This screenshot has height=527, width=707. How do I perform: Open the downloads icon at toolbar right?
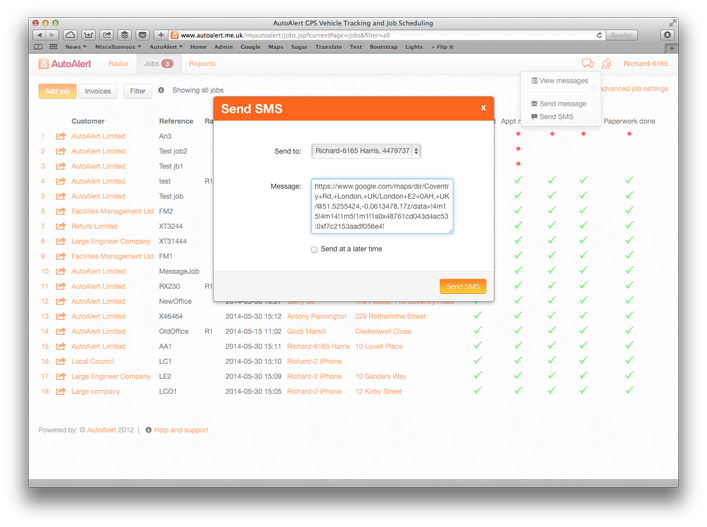667,35
